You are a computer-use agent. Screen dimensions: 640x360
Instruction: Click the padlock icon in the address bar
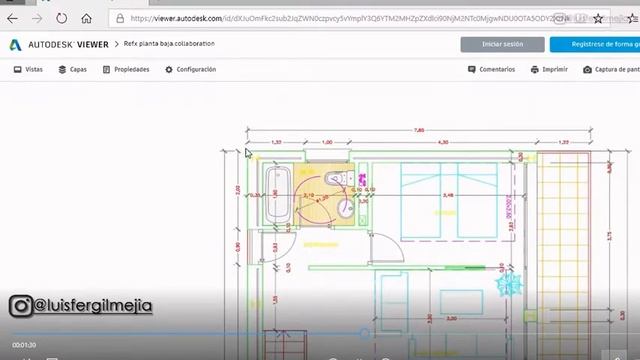(120, 18)
